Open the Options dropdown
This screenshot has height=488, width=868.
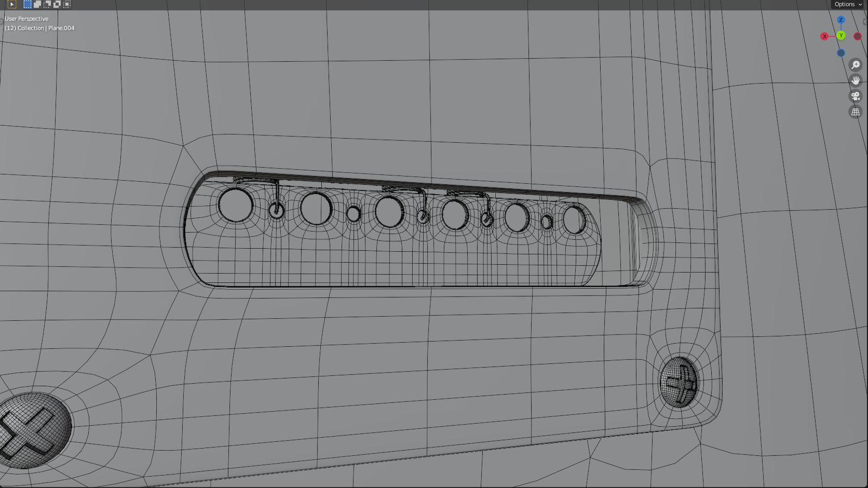click(848, 4)
